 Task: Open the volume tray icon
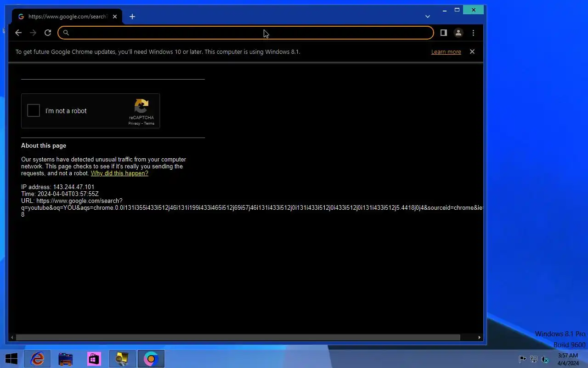545,359
